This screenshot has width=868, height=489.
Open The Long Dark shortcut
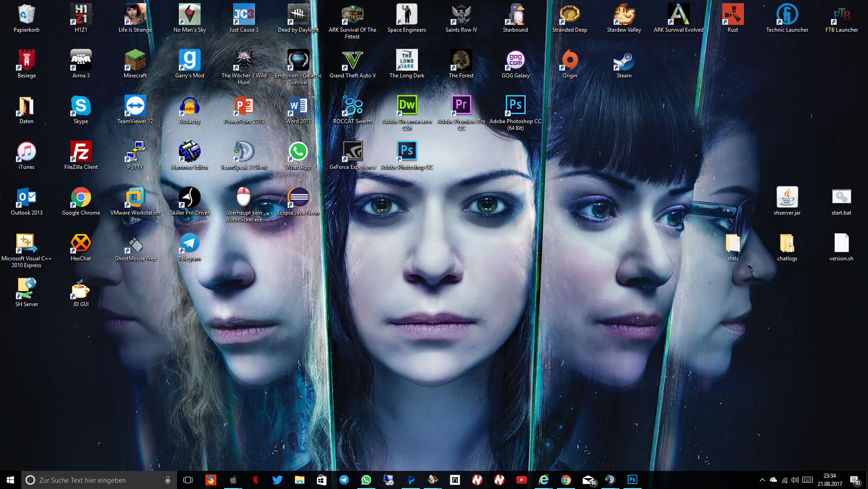[407, 64]
